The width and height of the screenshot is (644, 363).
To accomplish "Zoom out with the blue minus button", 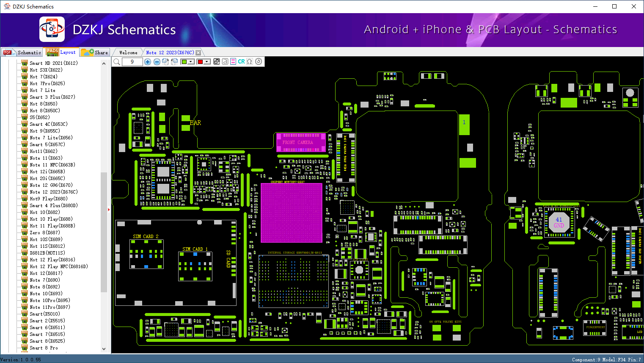I will [x=157, y=62].
